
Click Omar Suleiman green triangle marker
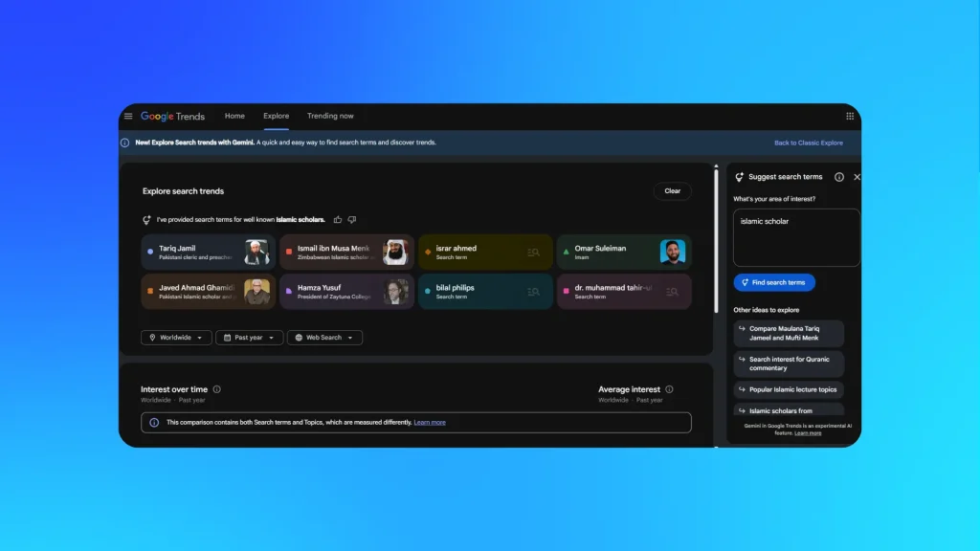[567, 252]
